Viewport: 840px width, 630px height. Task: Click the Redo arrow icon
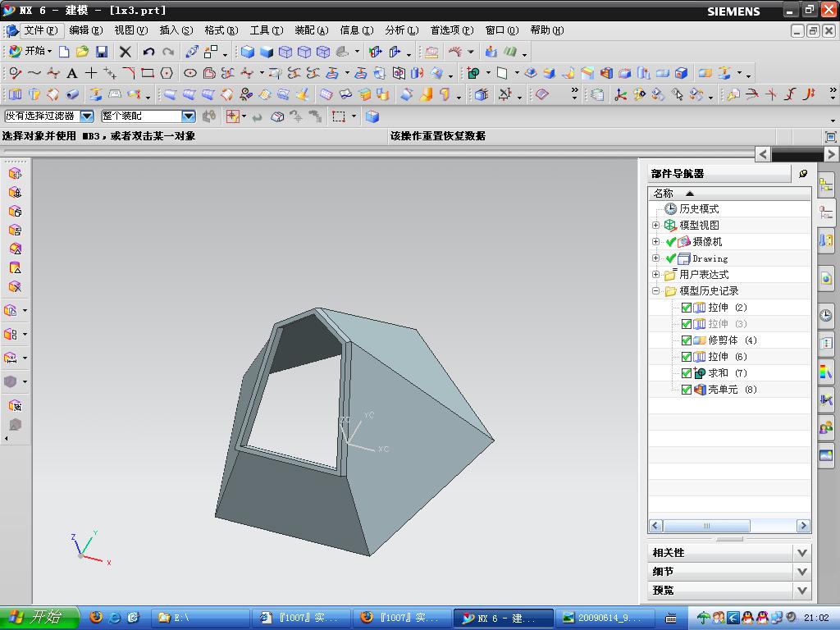coord(168,52)
